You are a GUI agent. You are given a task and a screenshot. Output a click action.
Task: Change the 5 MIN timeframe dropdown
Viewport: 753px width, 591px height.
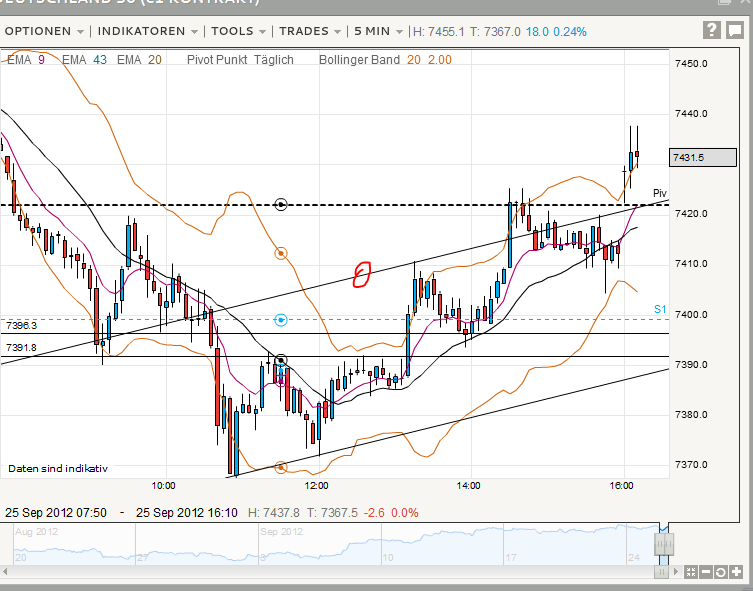(378, 31)
